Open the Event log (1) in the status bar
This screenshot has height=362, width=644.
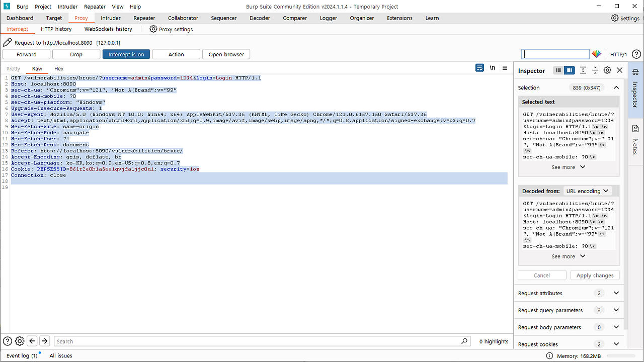22,355
